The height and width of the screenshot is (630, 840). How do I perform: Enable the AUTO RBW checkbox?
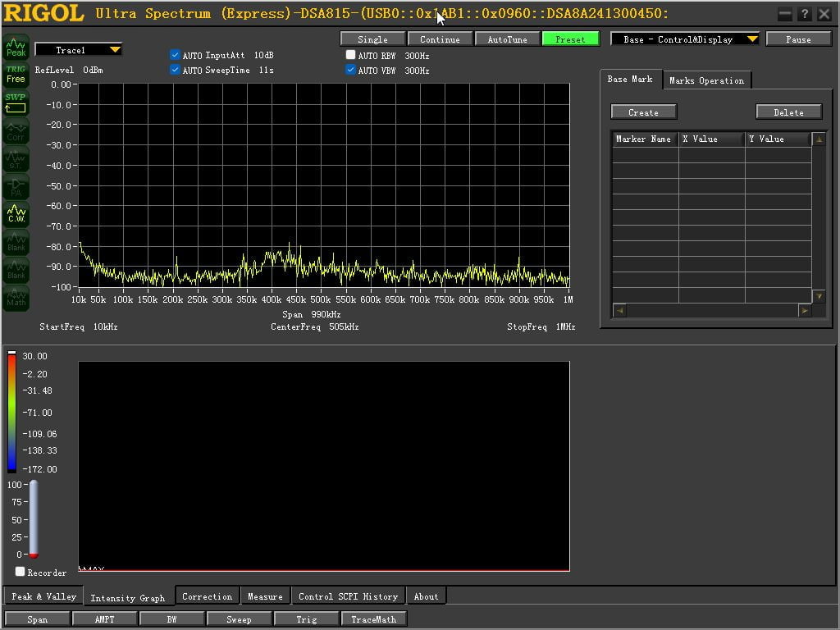pyautogui.click(x=350, y=55)
